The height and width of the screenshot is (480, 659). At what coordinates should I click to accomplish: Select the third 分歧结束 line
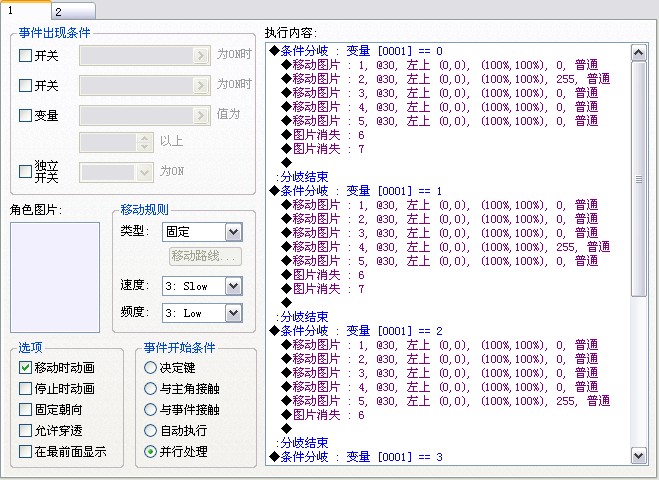(x=303, y=443)
